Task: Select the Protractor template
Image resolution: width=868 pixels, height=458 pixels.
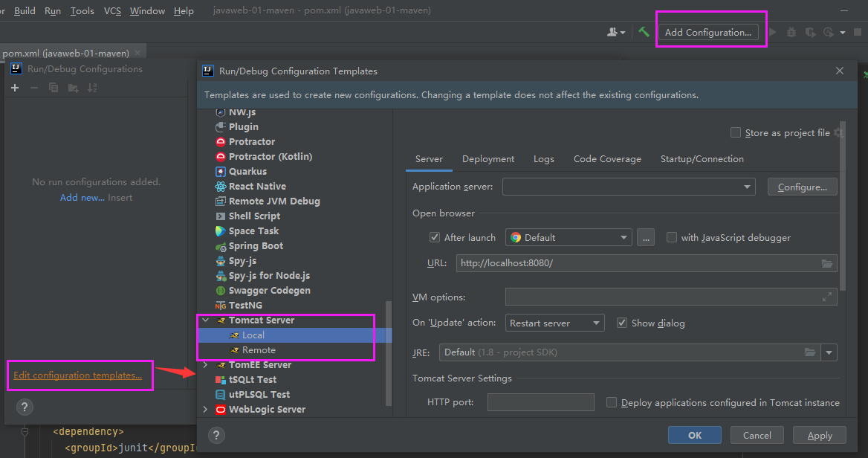Action: [x=251, y=142]
